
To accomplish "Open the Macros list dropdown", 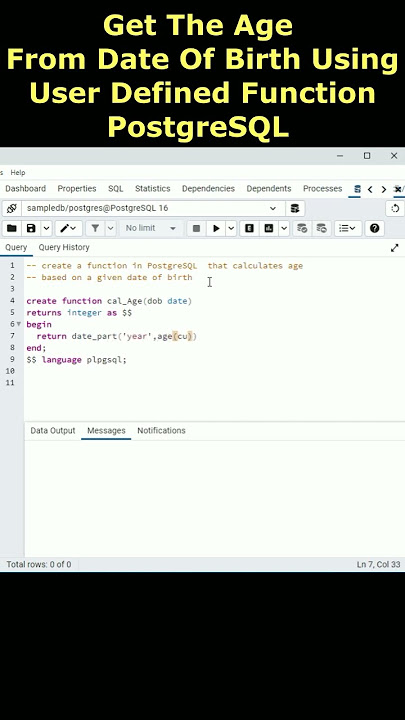I will [348, 228].
